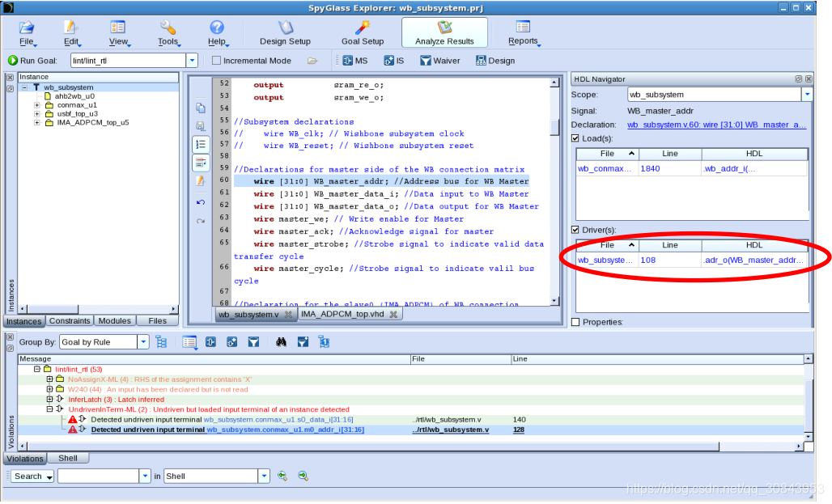Viewport: 832px width, 504px height.
Task: Open the Analyze Results stage
Action: tap(444, 33)
